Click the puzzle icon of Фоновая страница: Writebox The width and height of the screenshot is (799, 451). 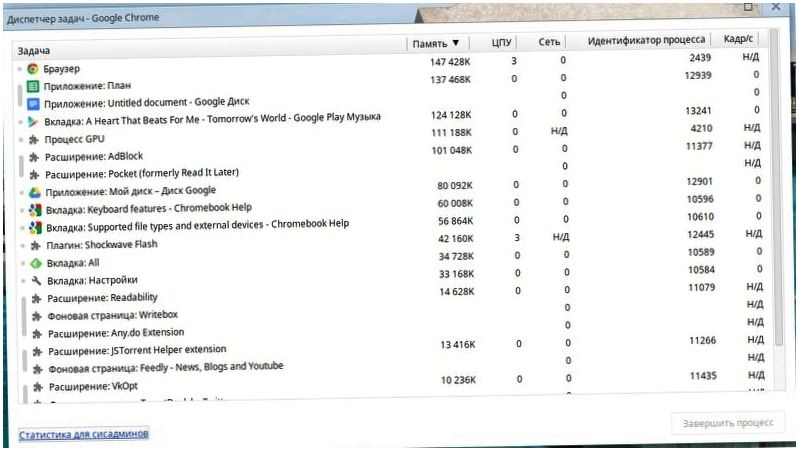pyautogui.click(x=37, y=316)
